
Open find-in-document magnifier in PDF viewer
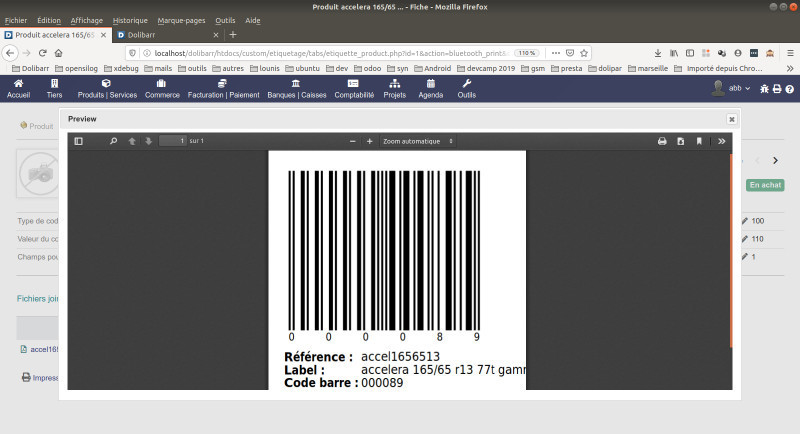(113, 141)
